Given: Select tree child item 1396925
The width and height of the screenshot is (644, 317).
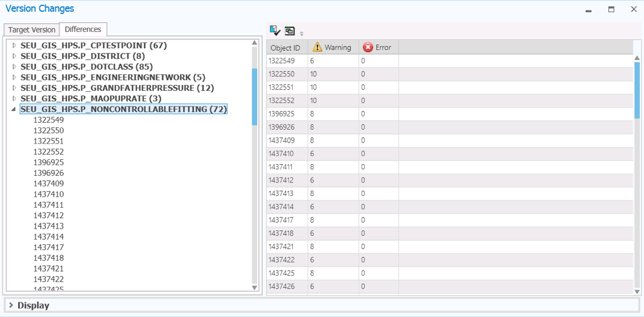Looking at the screenshot, I should [x=48, y=162].
